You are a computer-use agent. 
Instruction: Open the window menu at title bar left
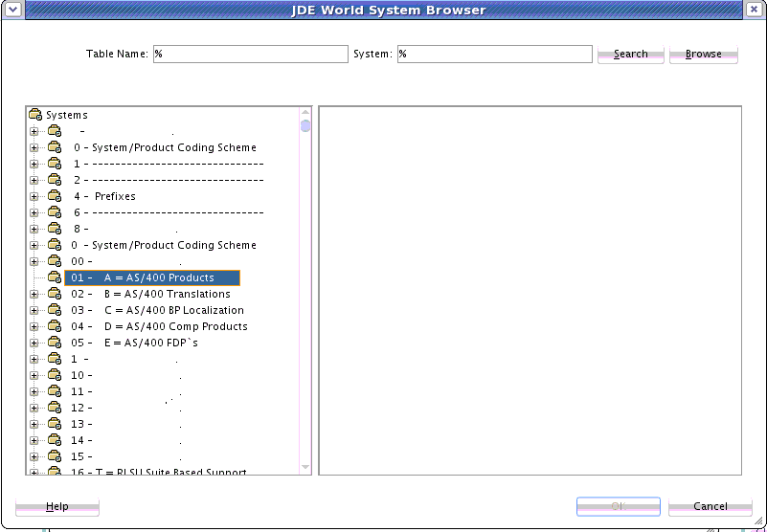tap(12, 10)
